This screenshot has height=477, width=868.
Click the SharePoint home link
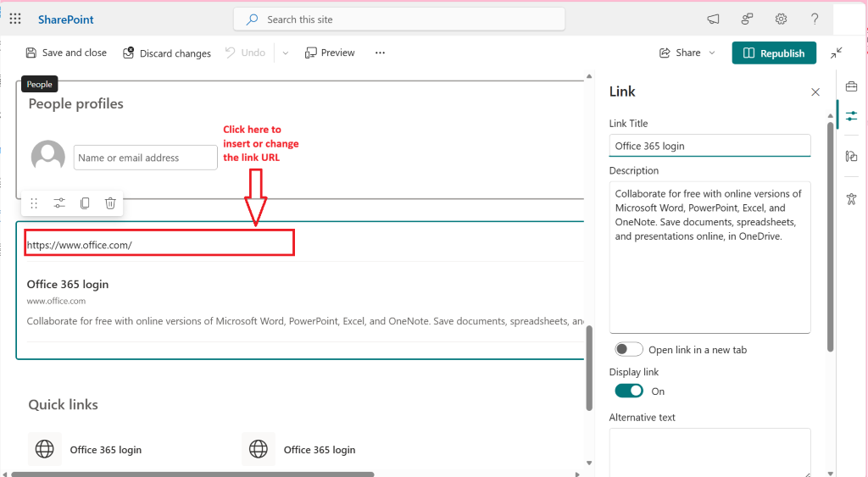click(x=65, y=19)
